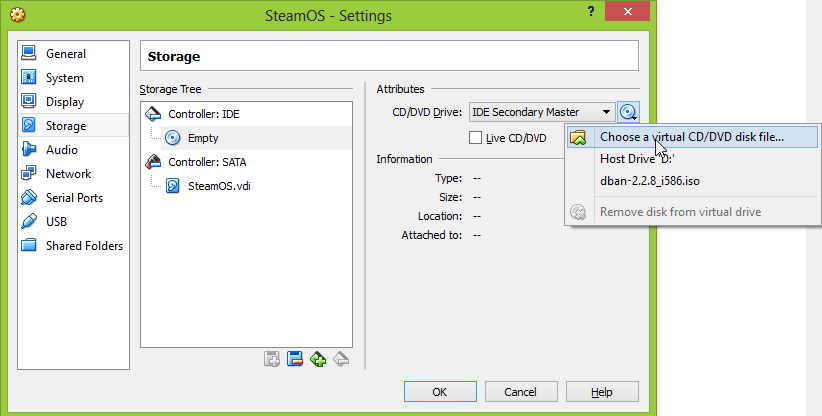This screenshot has height=416, width=822.
Task: Open the Shared Folders settings category
Action: tap(73, 246)
